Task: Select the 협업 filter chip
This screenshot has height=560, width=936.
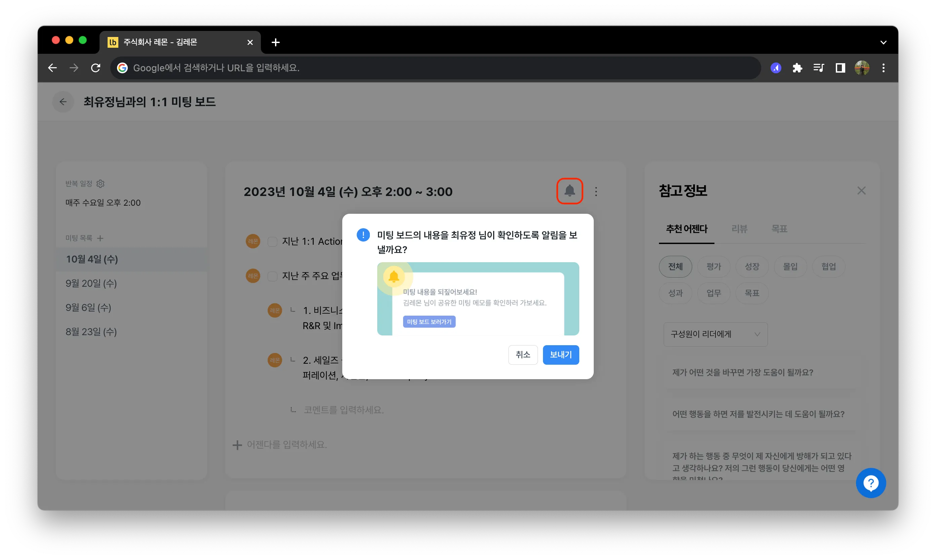Action: (x=828, y=267)
